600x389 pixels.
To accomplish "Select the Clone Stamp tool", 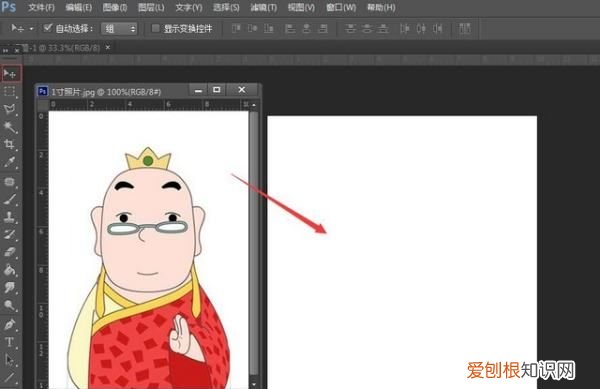I will [x=10, y=216].
